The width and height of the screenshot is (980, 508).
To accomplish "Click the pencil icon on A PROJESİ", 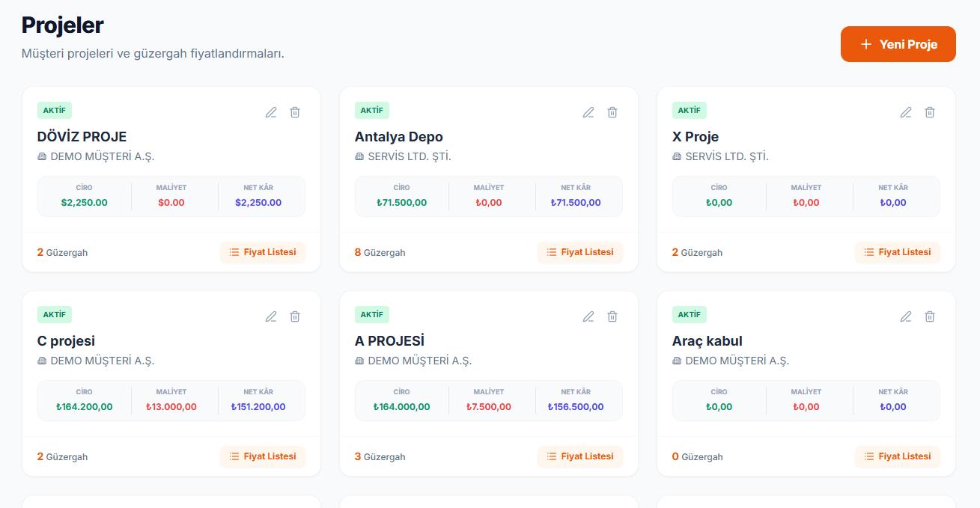I will [x=588, y=316].
